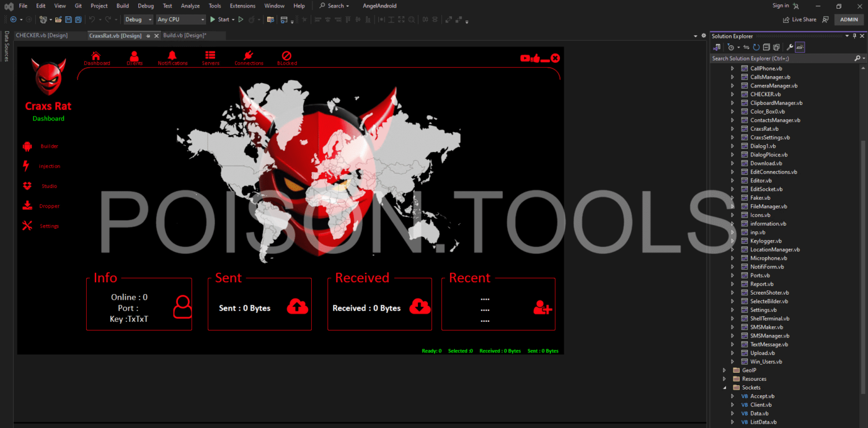Image resolution: width=868 pixels, height=428 pixels.
Task: Open the File menu
Action: (x=23, y=6)
